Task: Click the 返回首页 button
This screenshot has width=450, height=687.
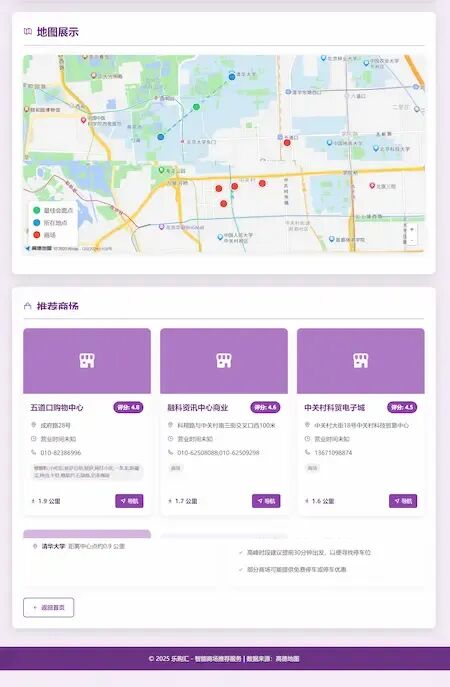Action: pos(49,608)
